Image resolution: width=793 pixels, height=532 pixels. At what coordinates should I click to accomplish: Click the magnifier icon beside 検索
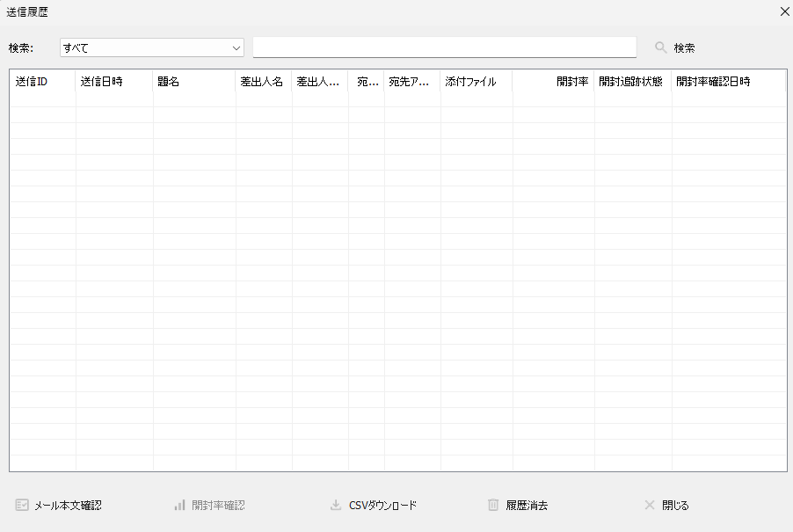coord(661,47)
